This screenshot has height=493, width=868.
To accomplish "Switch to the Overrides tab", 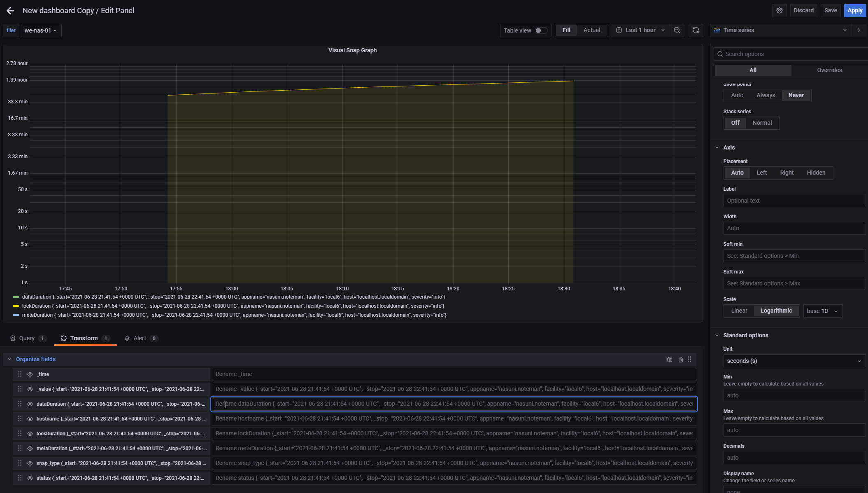I will point(829,70).
